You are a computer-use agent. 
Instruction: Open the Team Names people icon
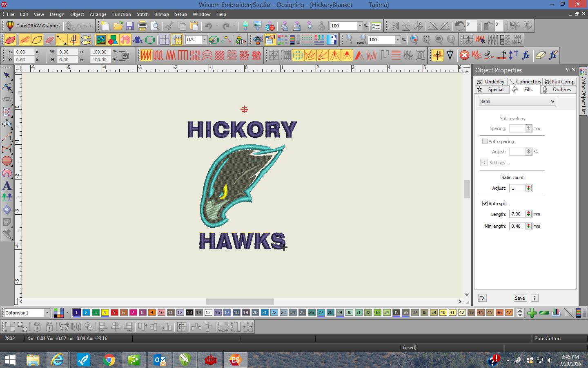pos(7,197)
